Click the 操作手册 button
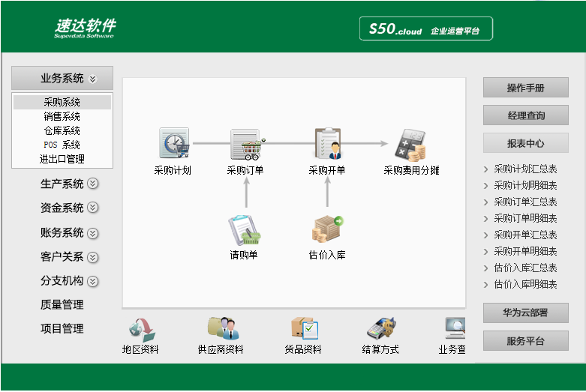586x392 pixels. (525, 88)
